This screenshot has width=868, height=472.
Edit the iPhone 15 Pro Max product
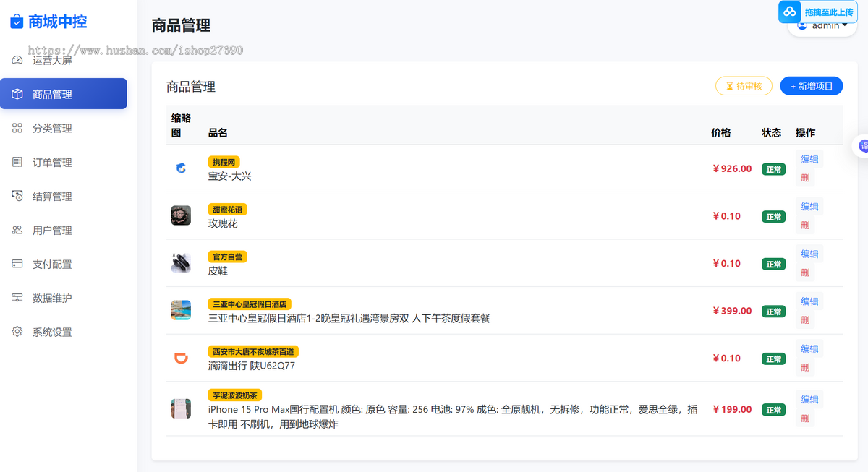809,399
